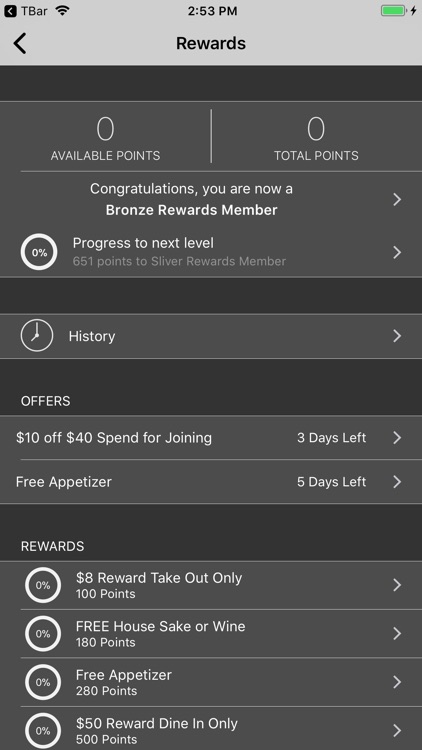
Task: Tap the TBar return-to-app icon in status bar
Action: click(10, 11)
